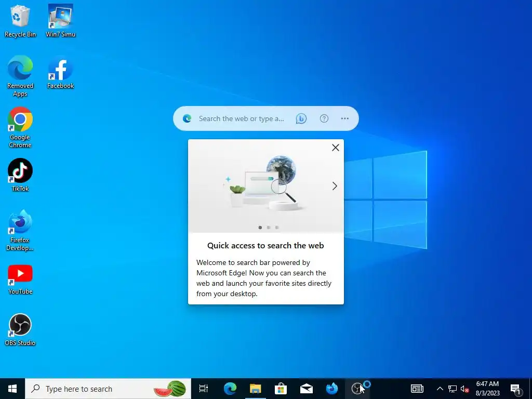Select the first carousel page dot
Viewport: 532px width, 399px height.
[x=260, y=228]
